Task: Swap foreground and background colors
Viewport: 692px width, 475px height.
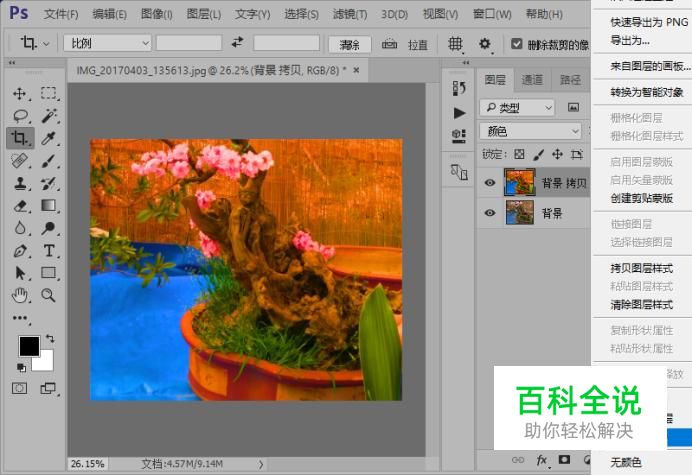Action: click(50, 339)
